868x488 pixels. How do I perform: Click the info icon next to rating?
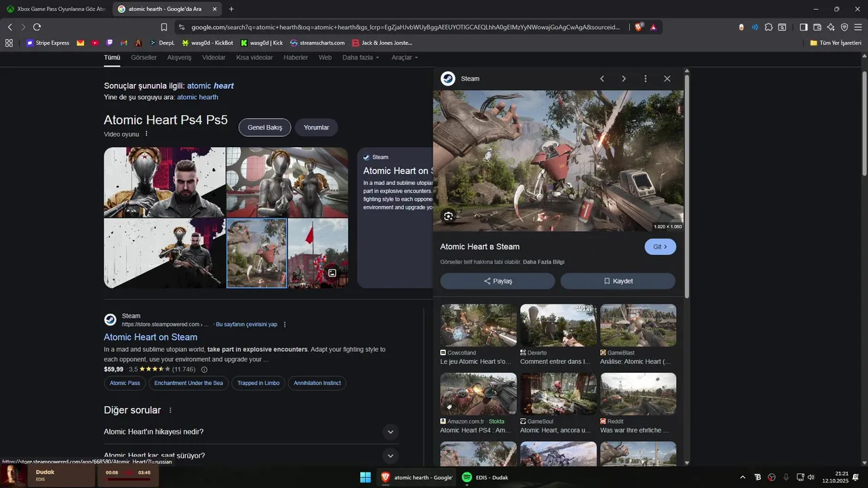click(204, 369)
